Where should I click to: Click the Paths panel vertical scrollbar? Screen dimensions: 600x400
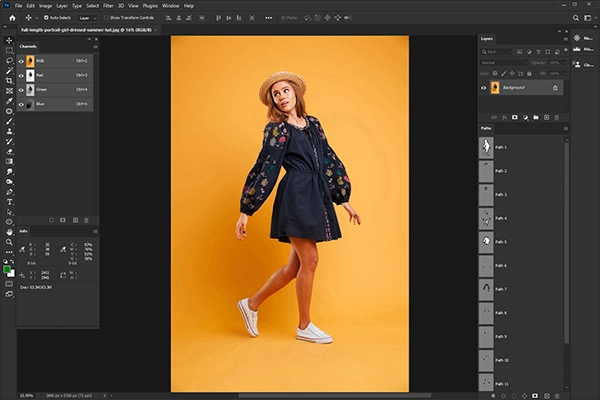click(566, 242)
